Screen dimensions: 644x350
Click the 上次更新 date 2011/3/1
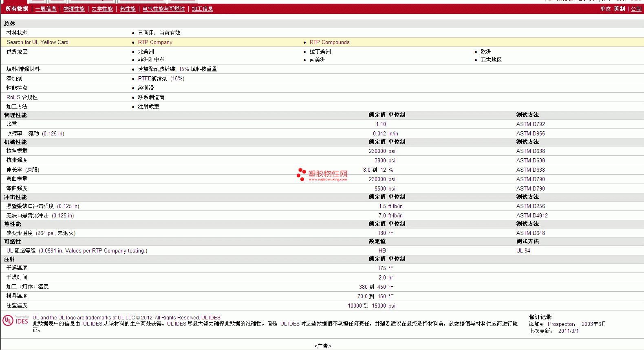point(568,331)
